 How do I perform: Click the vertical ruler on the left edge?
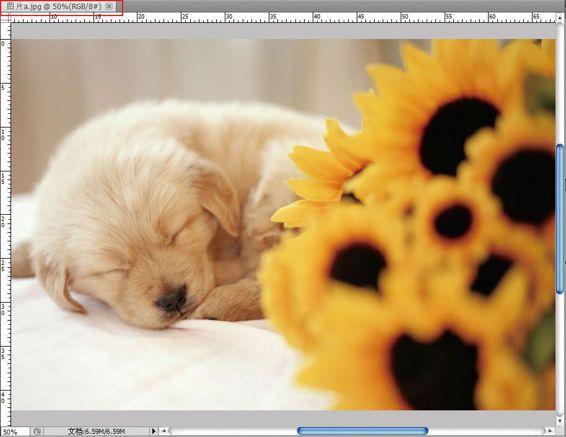click(5, 224)
